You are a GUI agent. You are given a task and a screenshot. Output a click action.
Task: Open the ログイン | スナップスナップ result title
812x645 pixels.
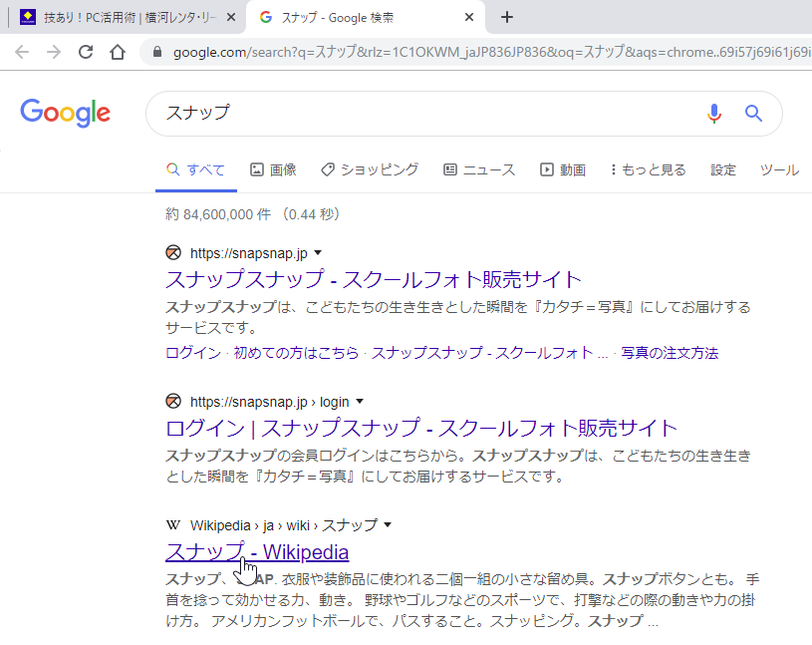pos(421,428)
